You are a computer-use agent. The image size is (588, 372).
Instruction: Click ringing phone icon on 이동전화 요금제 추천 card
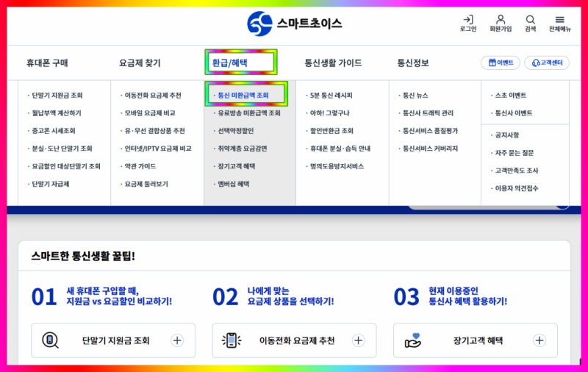[232, 340]
